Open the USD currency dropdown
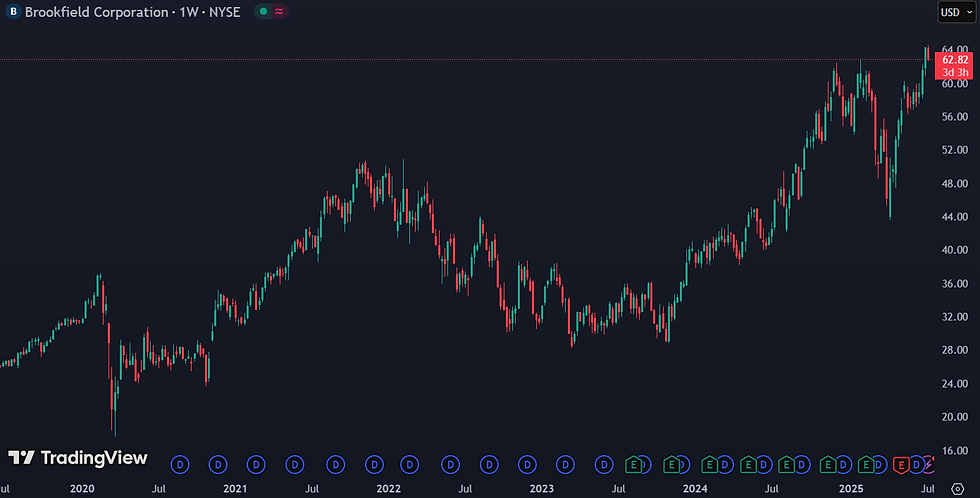This screenshot has height=498, width=980. (956, 12)
